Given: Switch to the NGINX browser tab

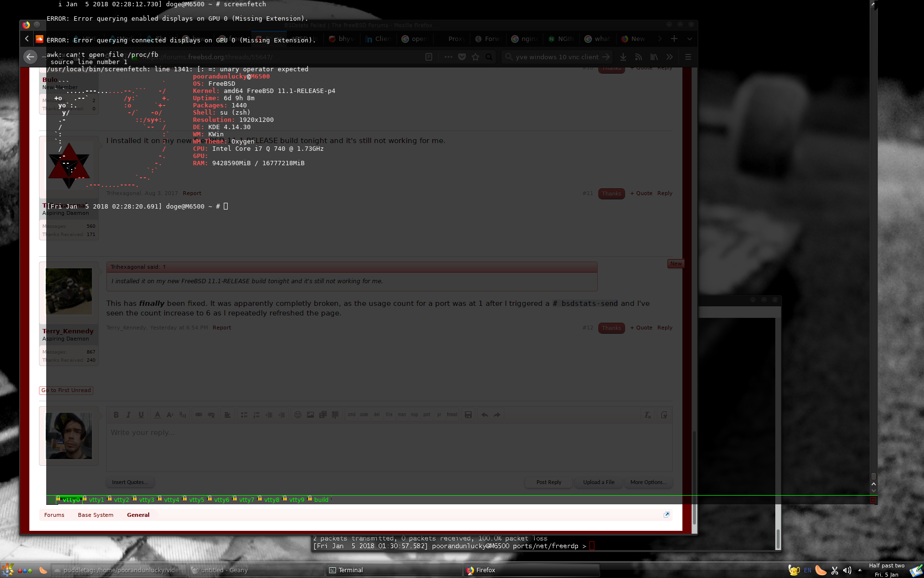Looking at the screenshot, I should [x=561, y=39].
